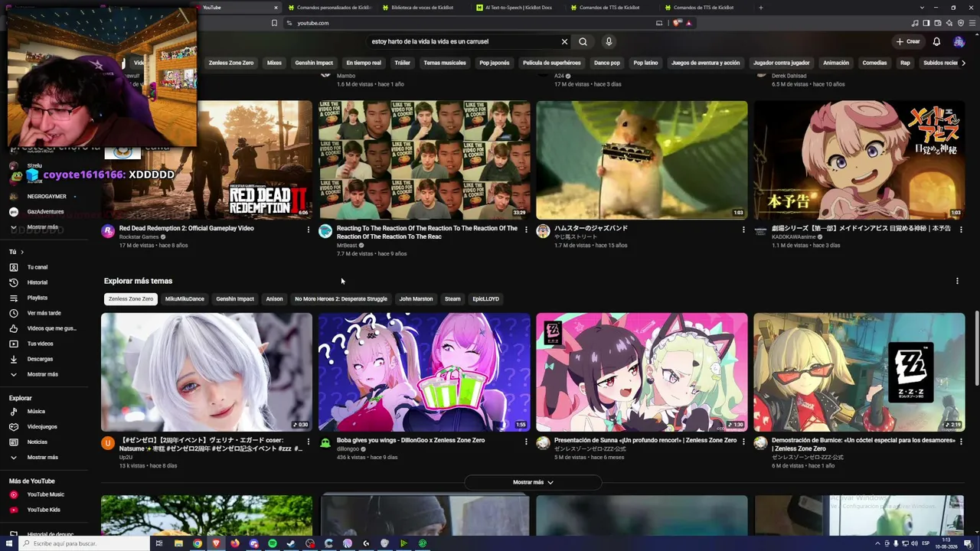Open Descargas in the sidebar
The image size is (980, 551).
[40, 359]
